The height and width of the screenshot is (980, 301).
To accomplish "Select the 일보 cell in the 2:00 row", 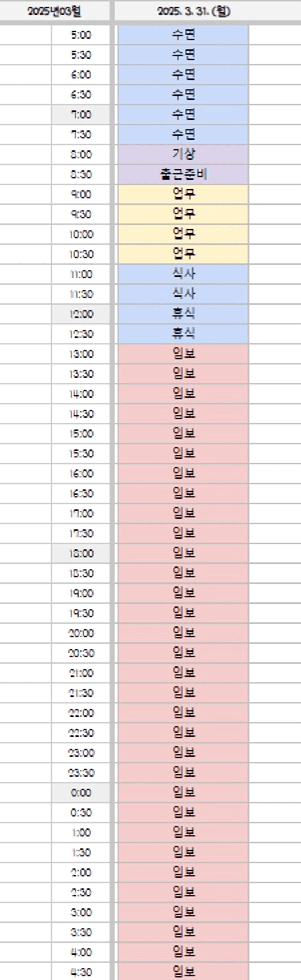I will pyautogui.click(x=183, y=872).
